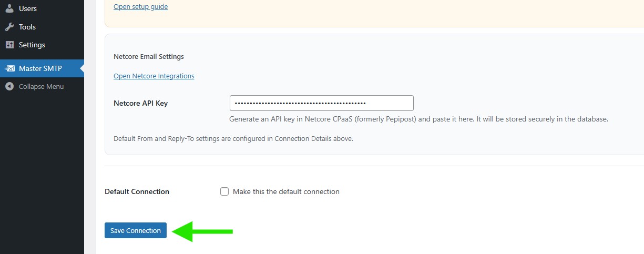Click the Tools wrench icon
Viewport: 644px width, 254px height.
9,27
